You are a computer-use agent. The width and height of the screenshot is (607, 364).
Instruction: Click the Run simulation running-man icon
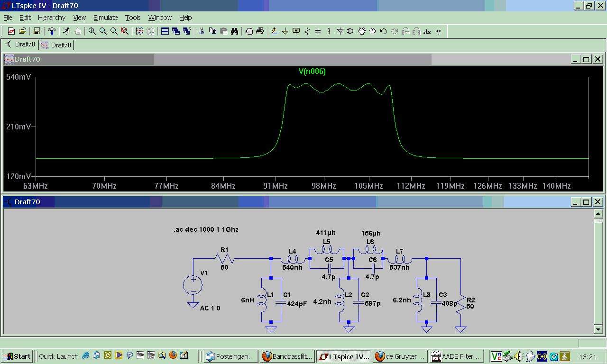coord(66,31)
